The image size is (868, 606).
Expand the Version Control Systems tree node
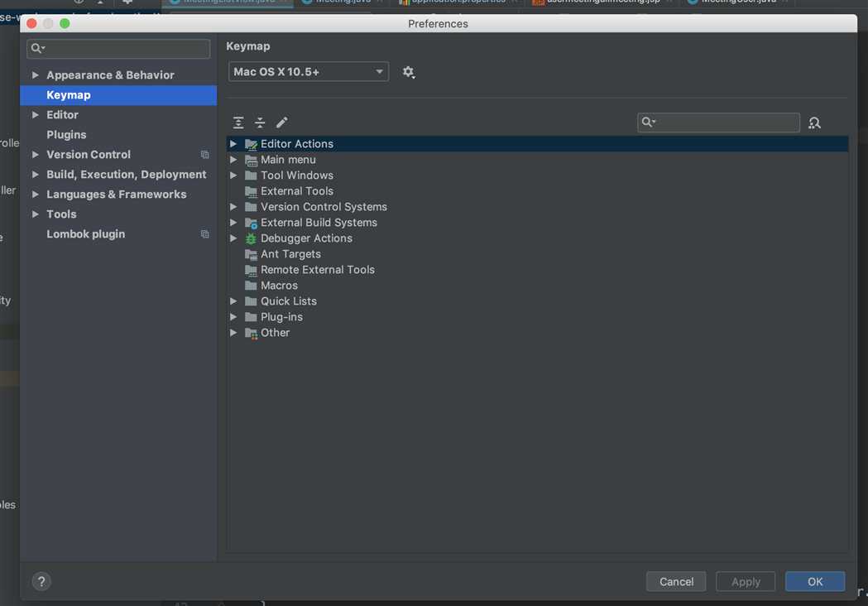233,207
